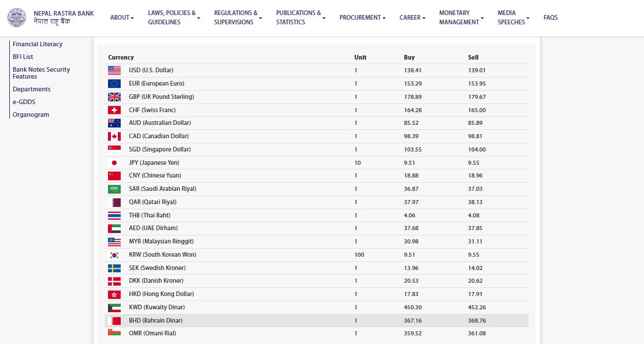Click the UK Pound Sterling flag icon
Image resolution: width=644 pixels, height=344 pixels.
click(x=114, y=97)
